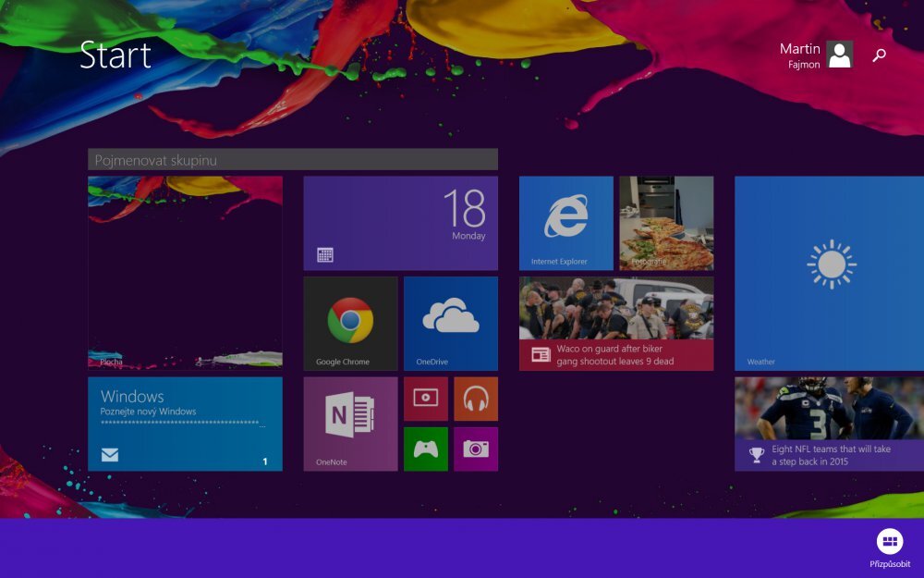The height and width of the screenshot is (578, 924).
Task: Open the Fotografie tile
Action: (x=667, y=222)
